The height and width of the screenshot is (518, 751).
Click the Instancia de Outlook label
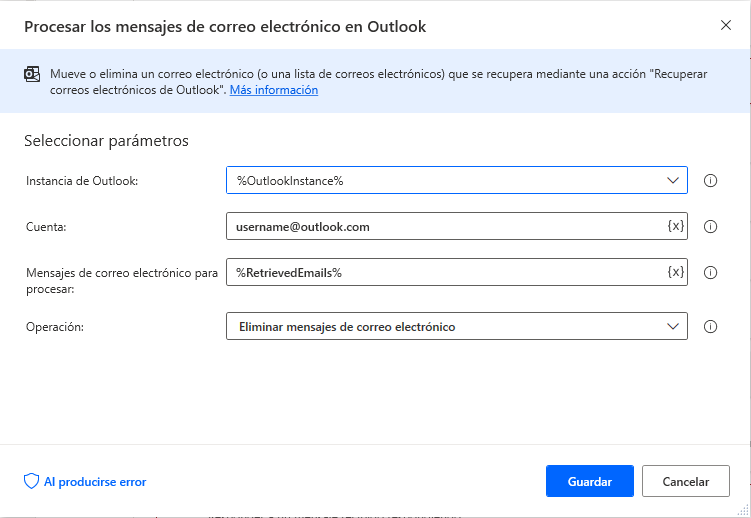[x=82, y=181]
